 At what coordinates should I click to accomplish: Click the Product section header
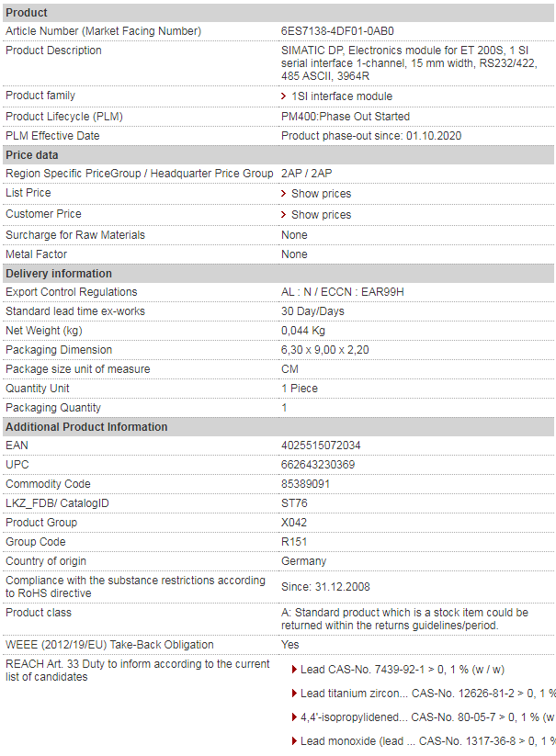point(278,13)
